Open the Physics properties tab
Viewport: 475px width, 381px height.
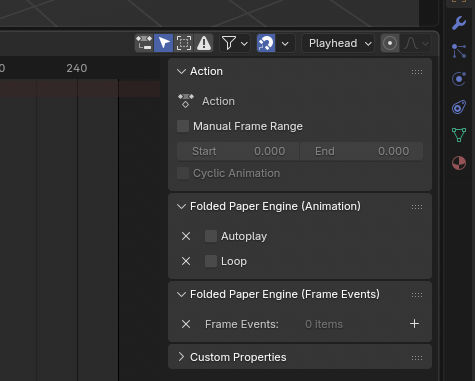coord(459,79)
